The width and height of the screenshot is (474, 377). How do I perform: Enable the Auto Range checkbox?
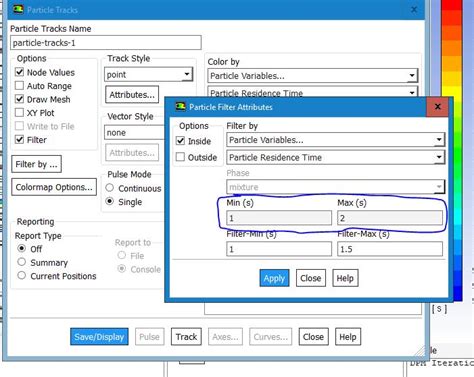20,86
